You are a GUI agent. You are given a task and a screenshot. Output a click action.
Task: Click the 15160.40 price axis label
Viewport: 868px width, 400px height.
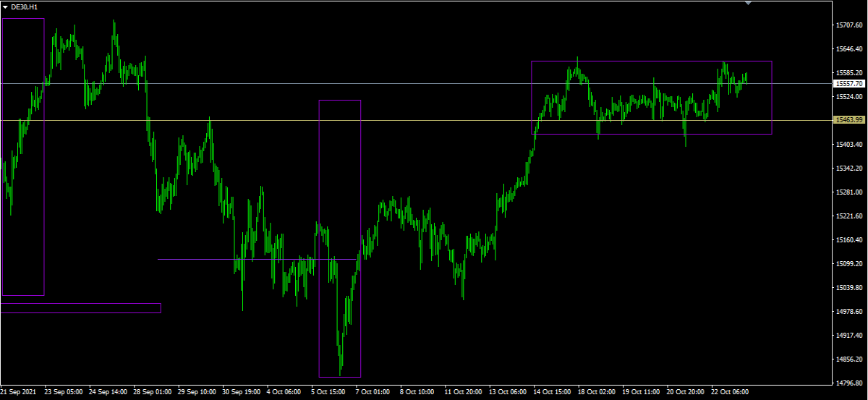(x=849, y=240)
